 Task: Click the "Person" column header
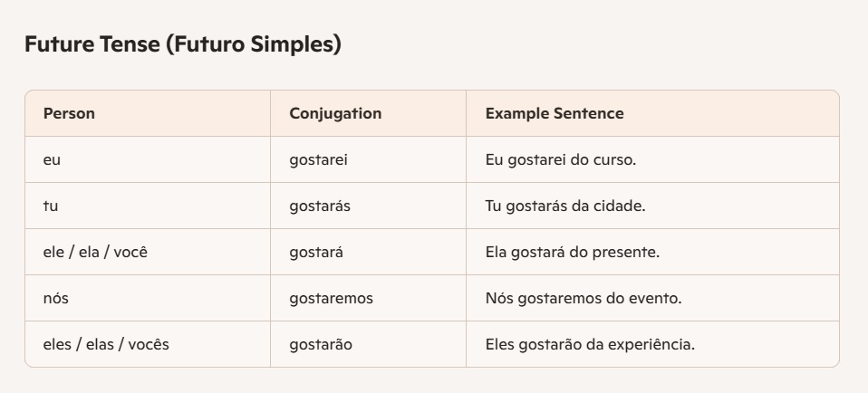(69, 113)
